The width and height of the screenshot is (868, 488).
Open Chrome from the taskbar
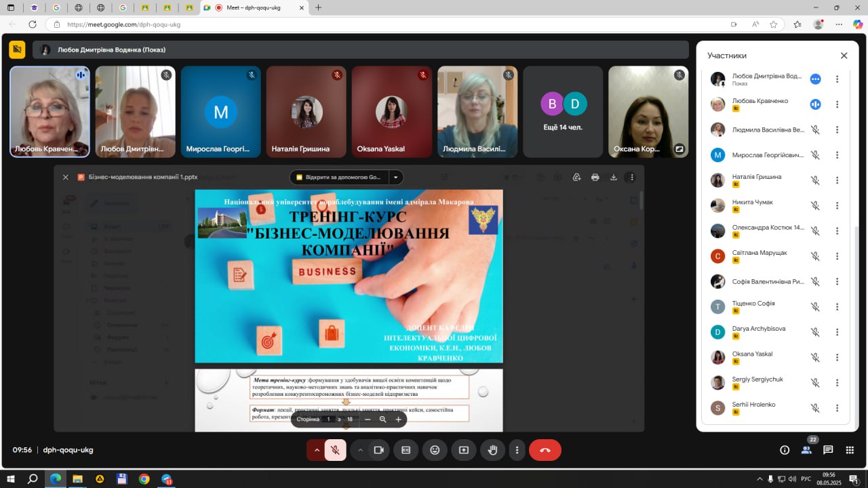144,479
